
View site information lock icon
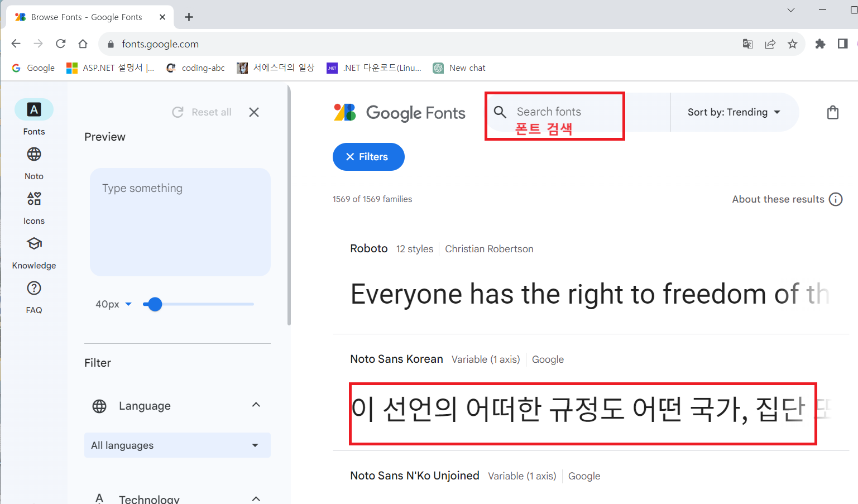coord(111,44)
